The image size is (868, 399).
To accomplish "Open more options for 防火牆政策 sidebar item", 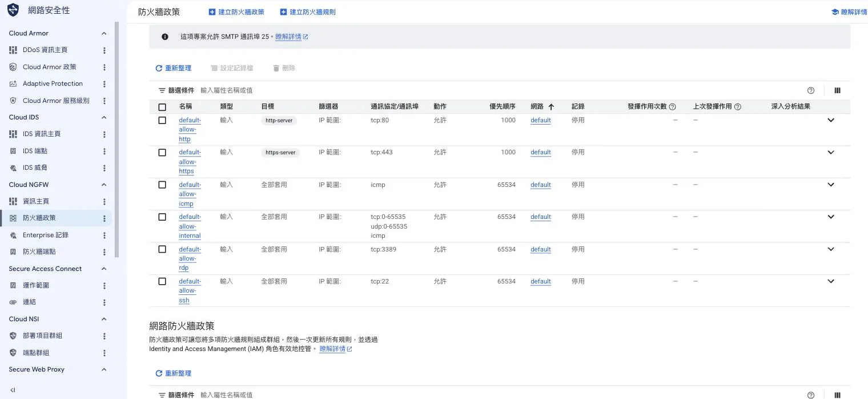I will tap(105, 218).
